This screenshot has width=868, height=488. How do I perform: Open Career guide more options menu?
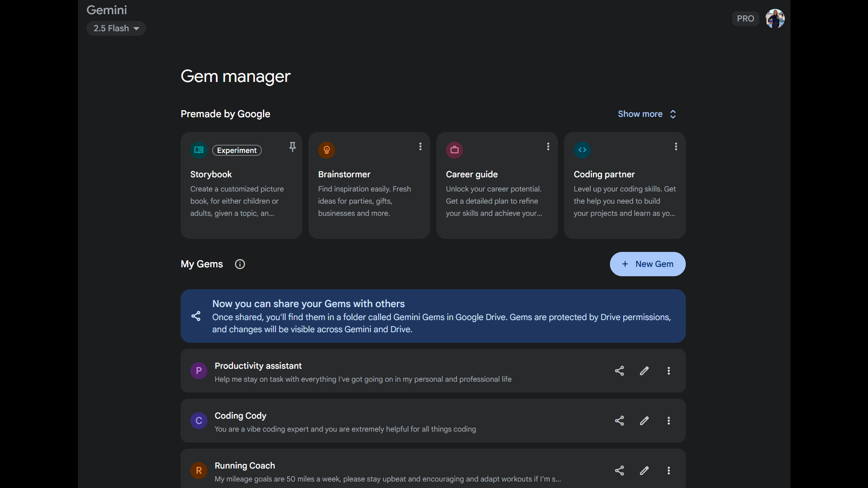548,146
